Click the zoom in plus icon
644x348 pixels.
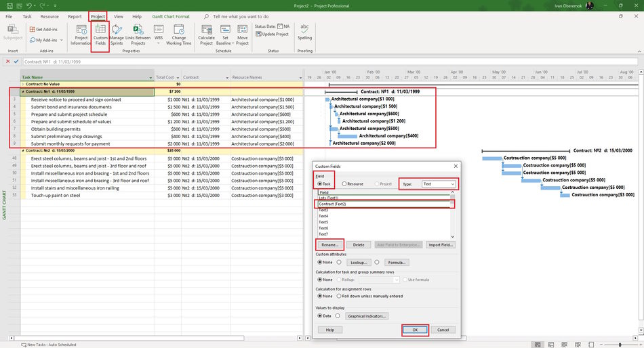click(640, 345)
